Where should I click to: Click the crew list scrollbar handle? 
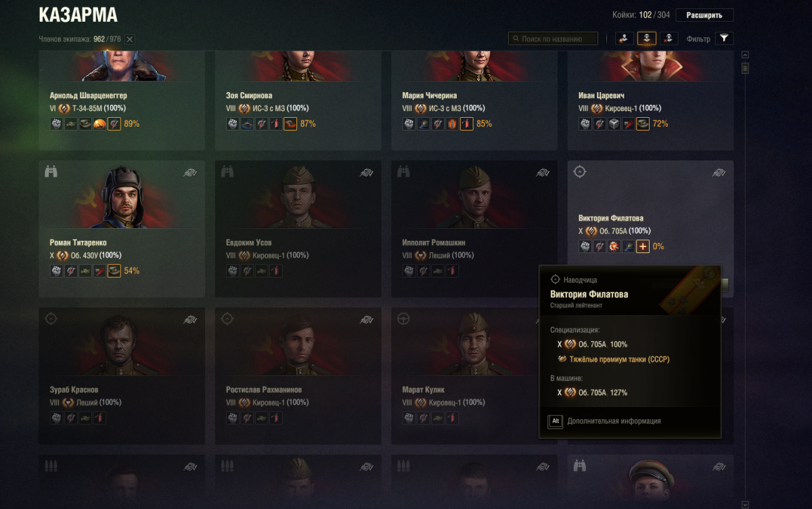tap(745, 68)
